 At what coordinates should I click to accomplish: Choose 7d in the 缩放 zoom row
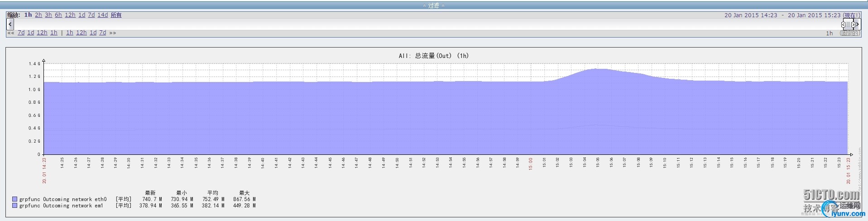91,15
